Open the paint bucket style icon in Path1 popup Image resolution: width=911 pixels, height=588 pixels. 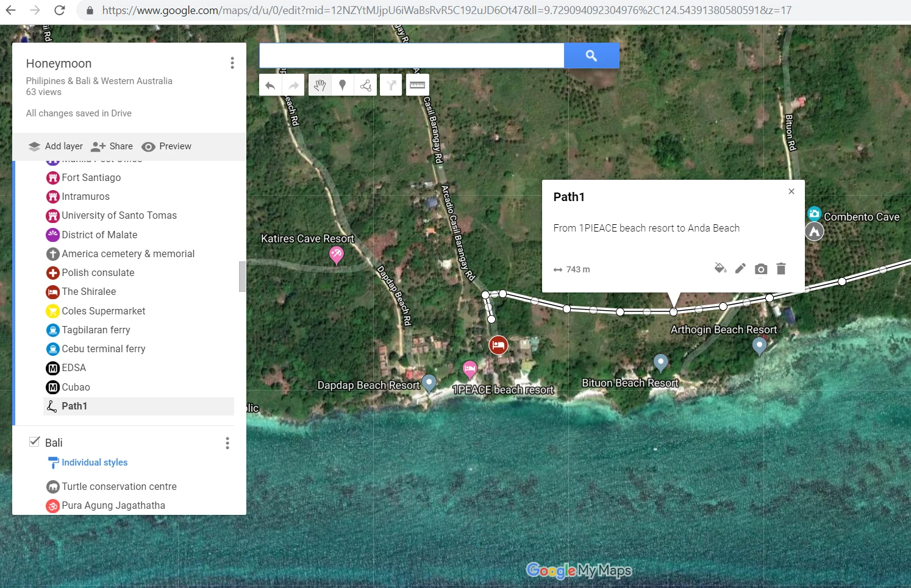click(720, 268)
